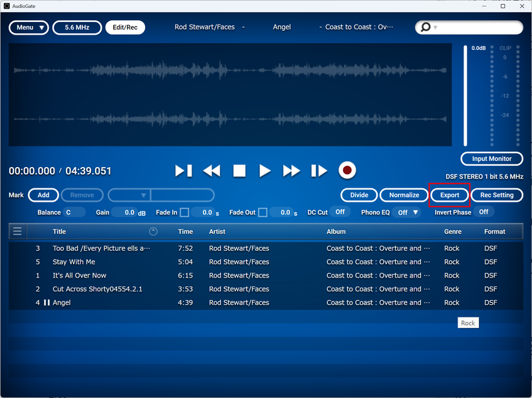Start playback with the Play icon
The width and height of the screenshot is (532, 398).
[x=265, y=170]
